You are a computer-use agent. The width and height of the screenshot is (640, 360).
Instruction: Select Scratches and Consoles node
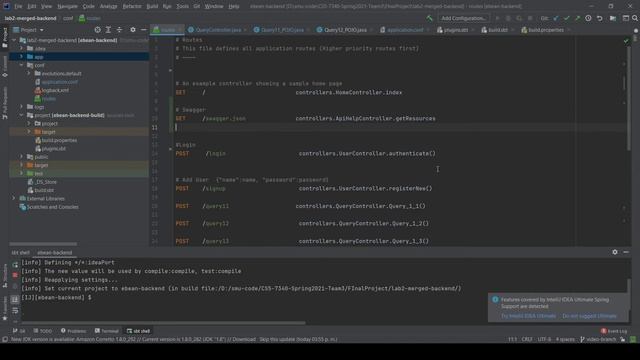52,207
